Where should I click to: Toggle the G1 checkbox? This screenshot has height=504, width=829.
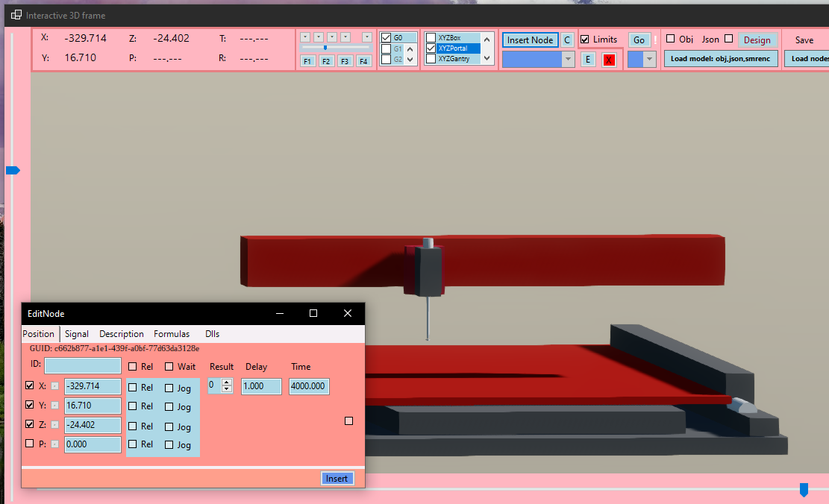tap(386, 48)
